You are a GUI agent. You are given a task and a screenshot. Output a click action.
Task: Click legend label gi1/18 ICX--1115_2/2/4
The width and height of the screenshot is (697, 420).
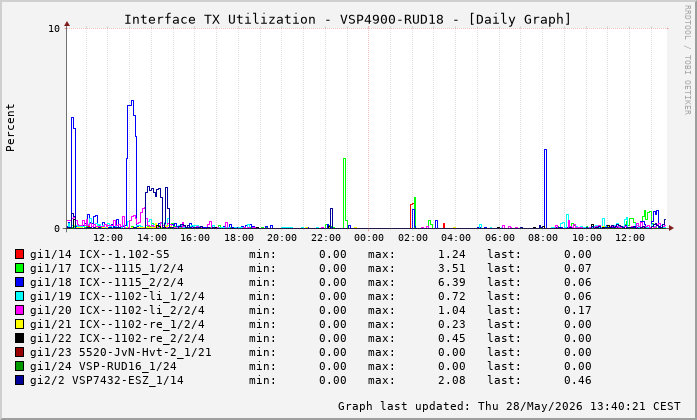[107, 282]
